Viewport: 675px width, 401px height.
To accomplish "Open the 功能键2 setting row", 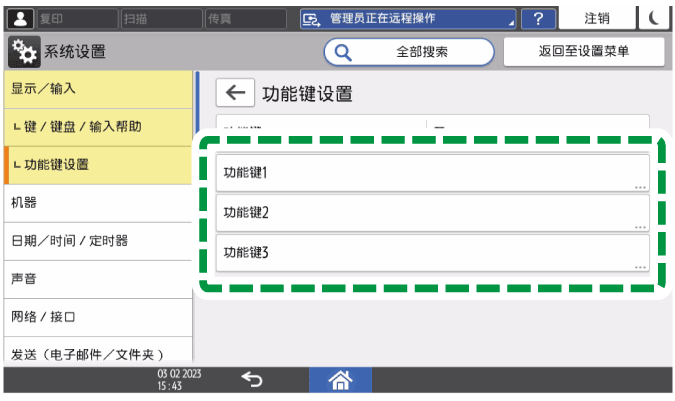I will [x=432, y=213].
